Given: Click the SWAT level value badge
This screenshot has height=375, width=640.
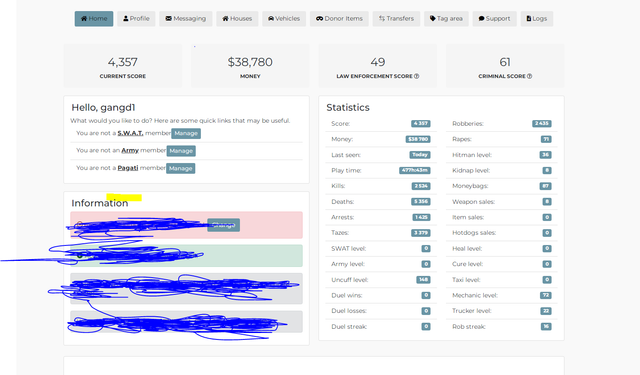Looking at the screenshot, I should point(426,249).
